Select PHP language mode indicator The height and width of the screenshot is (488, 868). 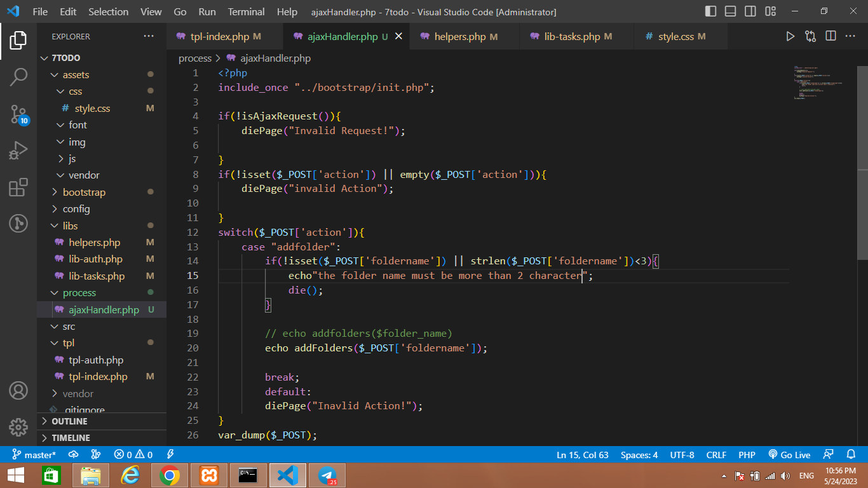point(747,454)
